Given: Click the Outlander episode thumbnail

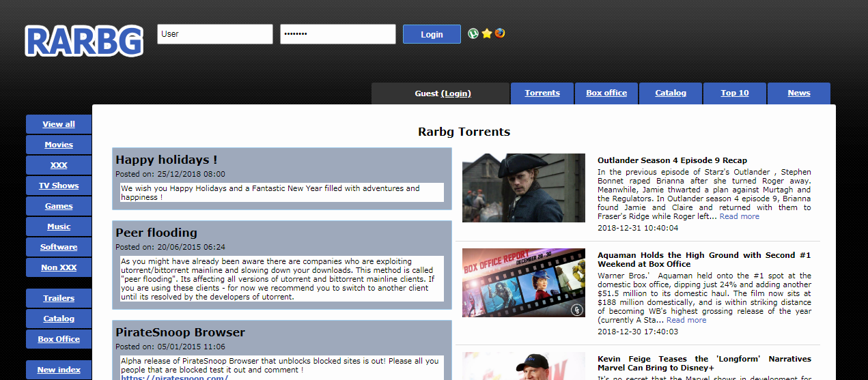Looking at the screenshot, I should (x=524, y=188).
